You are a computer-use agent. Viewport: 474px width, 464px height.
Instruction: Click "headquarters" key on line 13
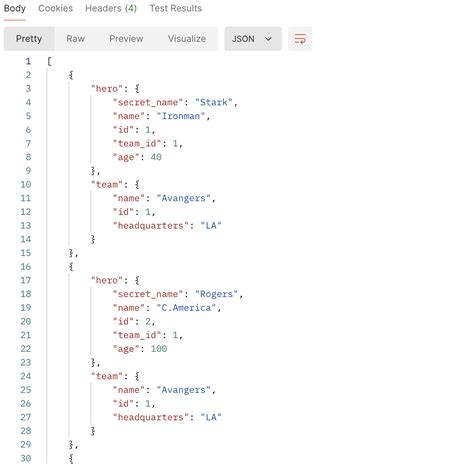tap(151, 226)
